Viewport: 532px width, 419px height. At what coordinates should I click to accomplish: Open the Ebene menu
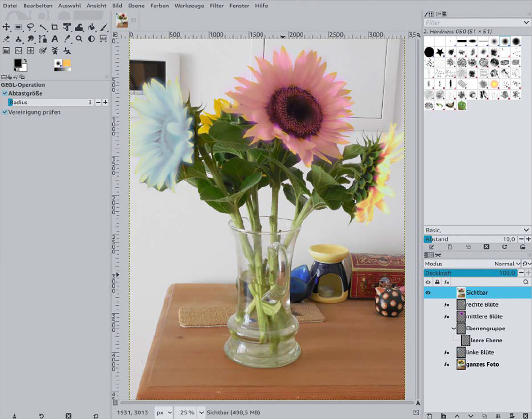(136, 6)
